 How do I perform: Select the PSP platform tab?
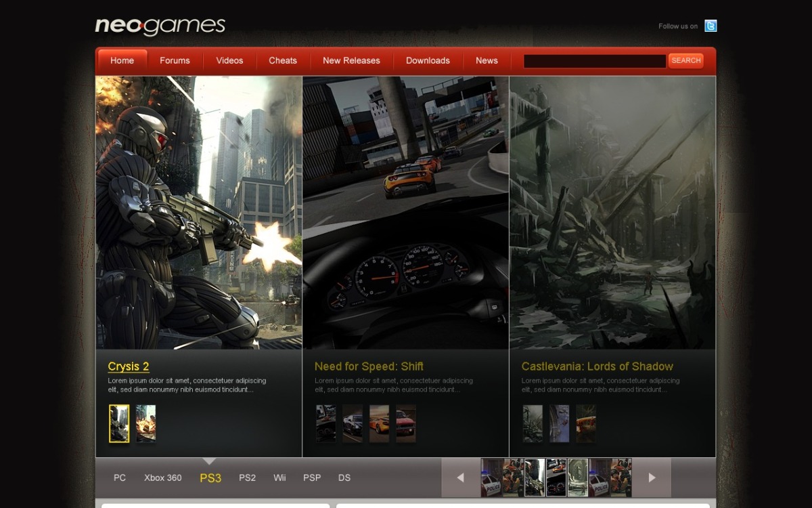312,478
